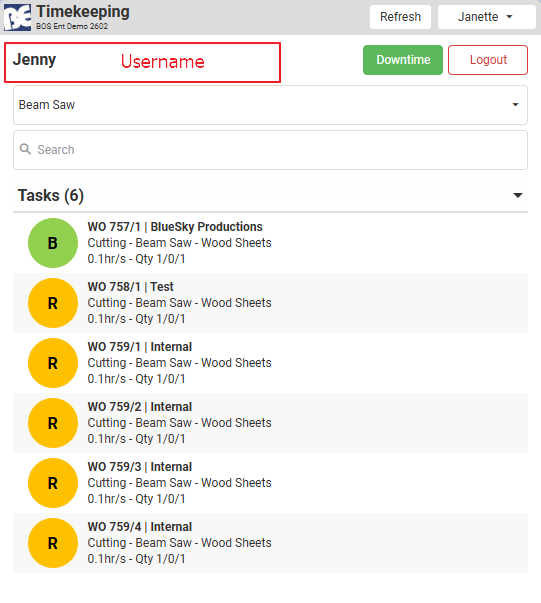This screenshot has width=541, height=603.
Task: Click the Logout button
Action: tap(488, 60)
